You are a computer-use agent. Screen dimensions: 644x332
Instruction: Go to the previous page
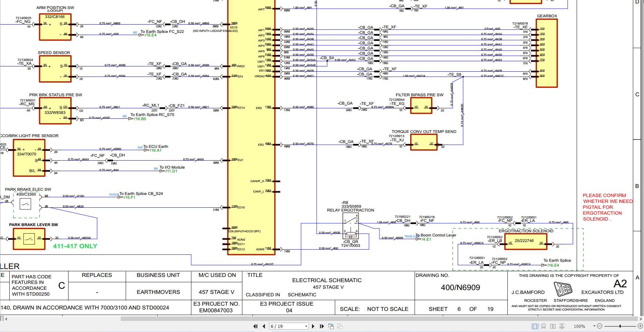point(264,326)
